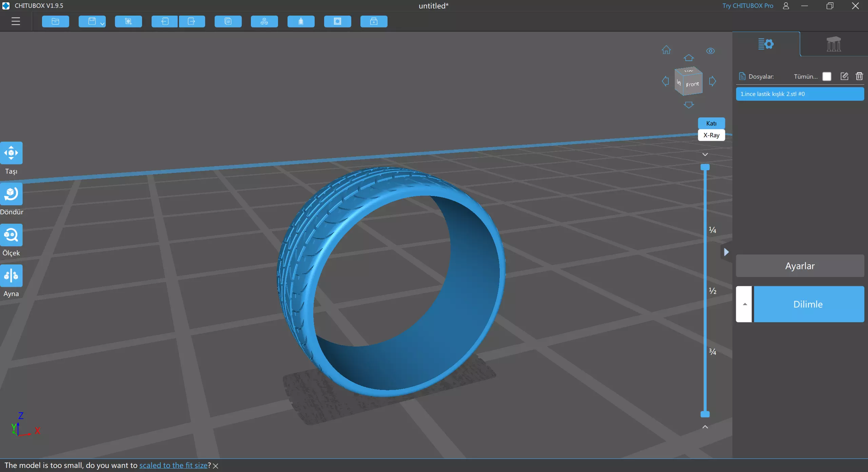Click the open file folder icon

pyautogui.click(x=56, y=21)
